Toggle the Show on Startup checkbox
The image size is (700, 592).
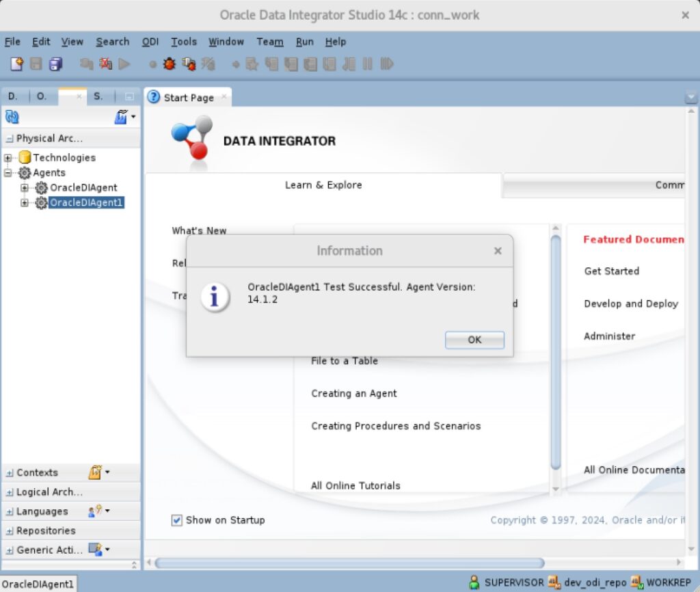177,520
